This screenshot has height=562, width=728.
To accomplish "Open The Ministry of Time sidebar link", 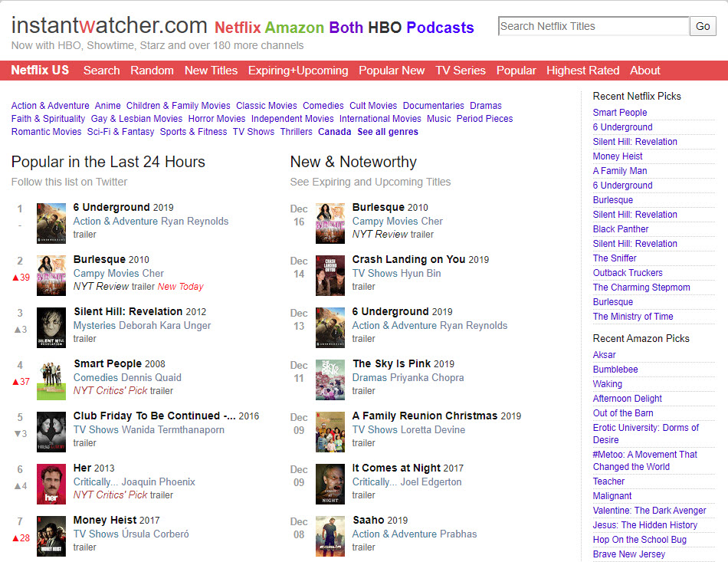I will click(x=633, y=317).
